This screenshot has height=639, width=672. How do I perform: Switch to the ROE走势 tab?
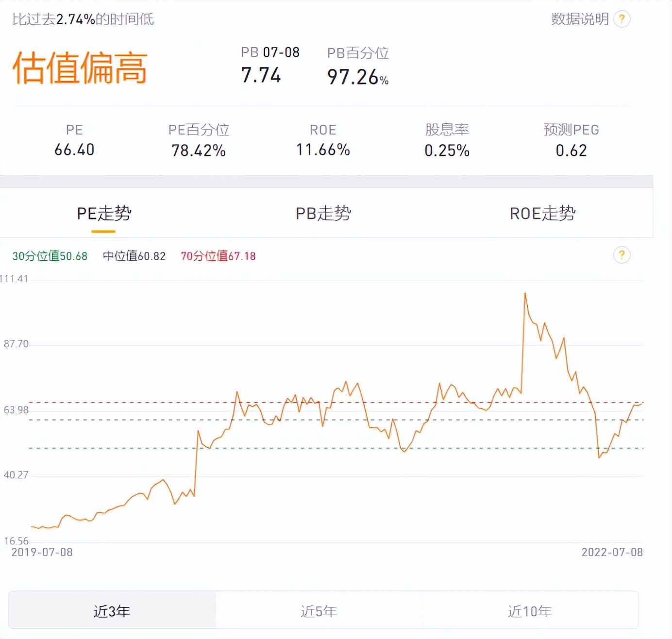tap(540, 213)
